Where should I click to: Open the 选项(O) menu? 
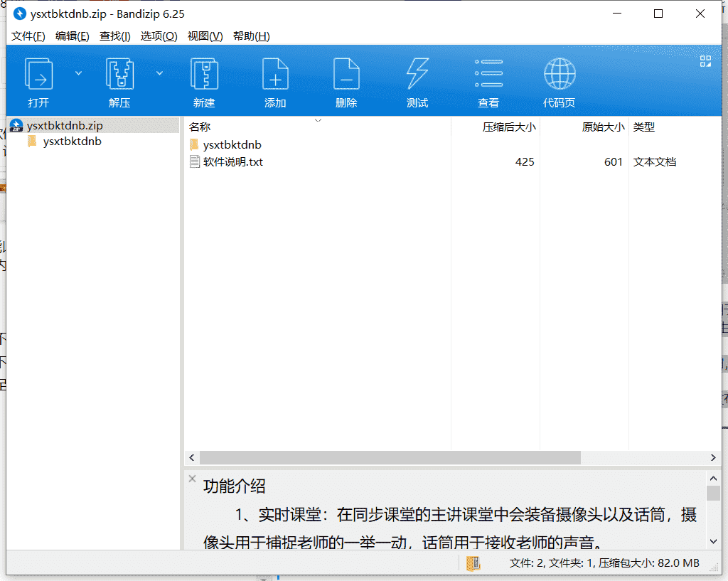159,36
